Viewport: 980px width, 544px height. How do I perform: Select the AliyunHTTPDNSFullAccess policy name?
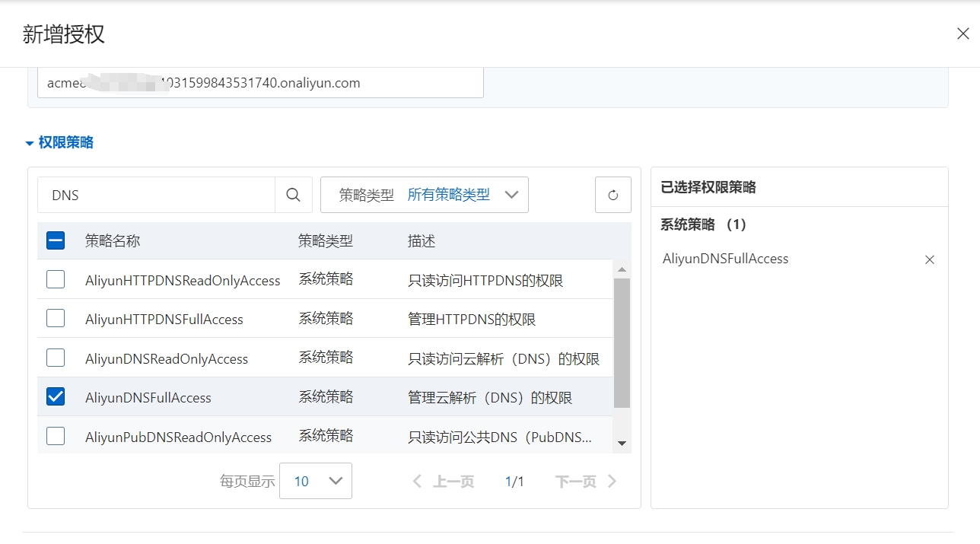tap(164, 320)
